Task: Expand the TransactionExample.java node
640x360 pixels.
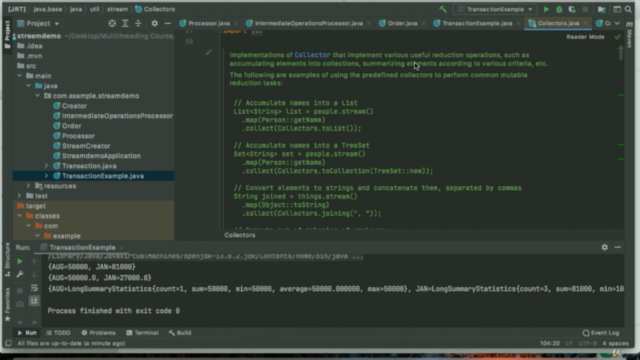Action: coord(46,176)
